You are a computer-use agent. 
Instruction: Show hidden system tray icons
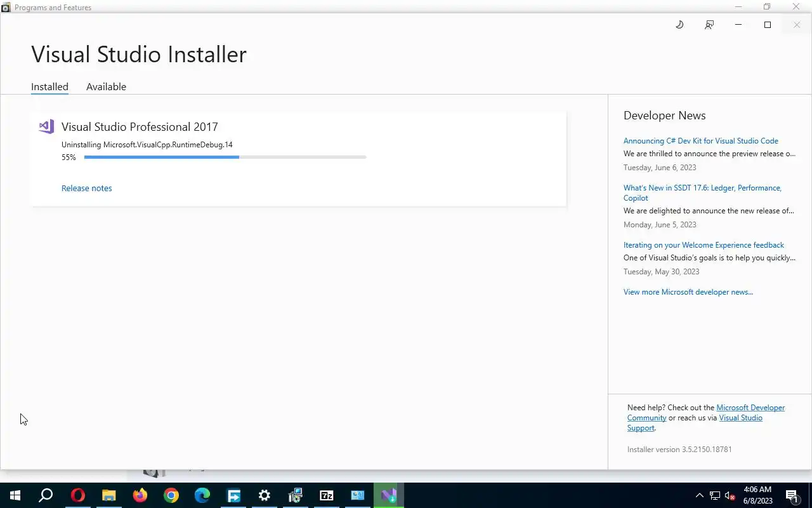coord(700,495)
